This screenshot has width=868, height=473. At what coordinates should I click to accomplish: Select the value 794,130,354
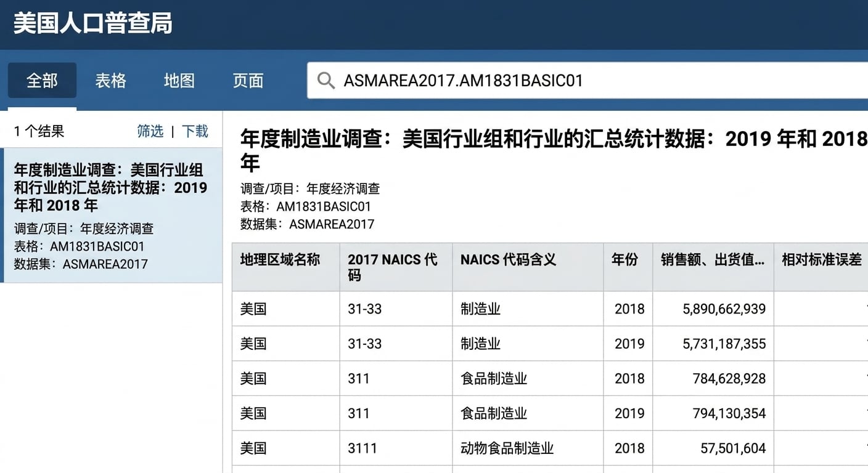(x=729, y=413)
